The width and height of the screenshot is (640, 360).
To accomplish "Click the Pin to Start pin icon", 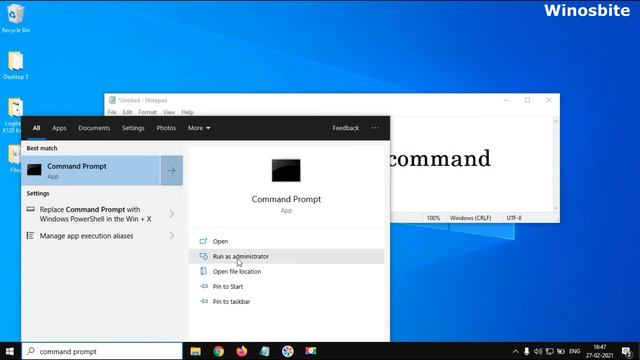I will tap(204, 287).
